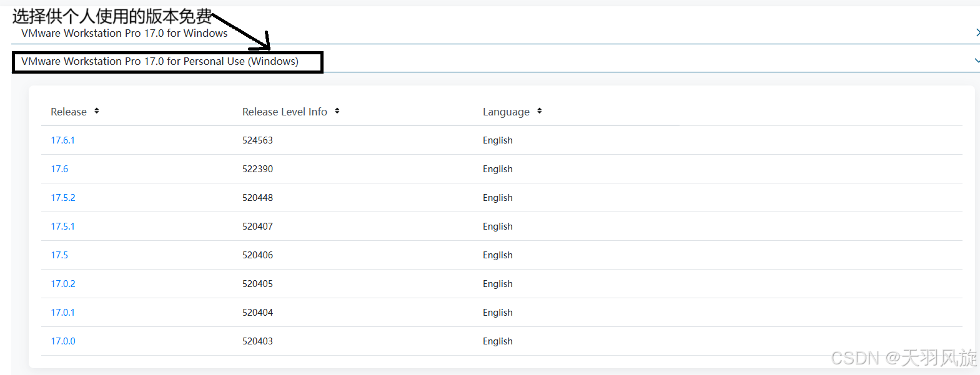Click VMware Workstation Pro 17.0 for Windows title

(x=124, y=33)
